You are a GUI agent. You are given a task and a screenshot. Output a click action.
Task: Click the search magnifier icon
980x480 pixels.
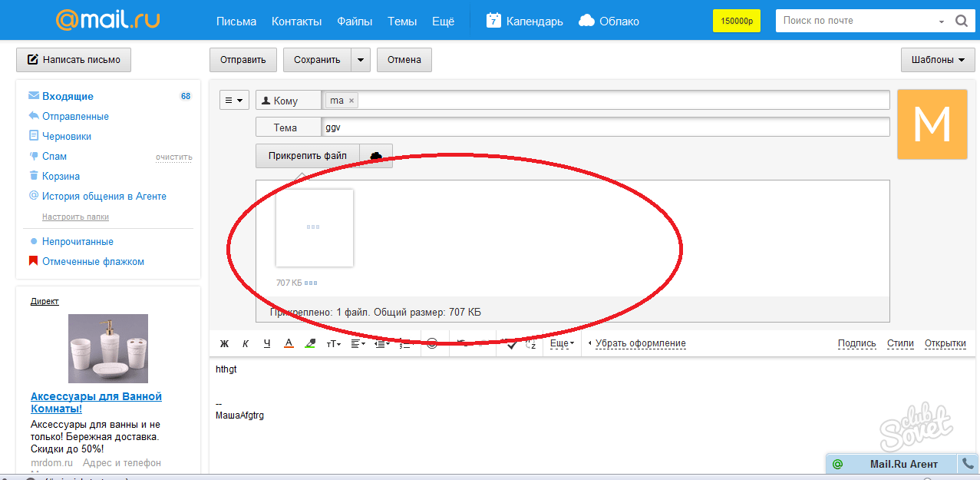click(961, 22)
